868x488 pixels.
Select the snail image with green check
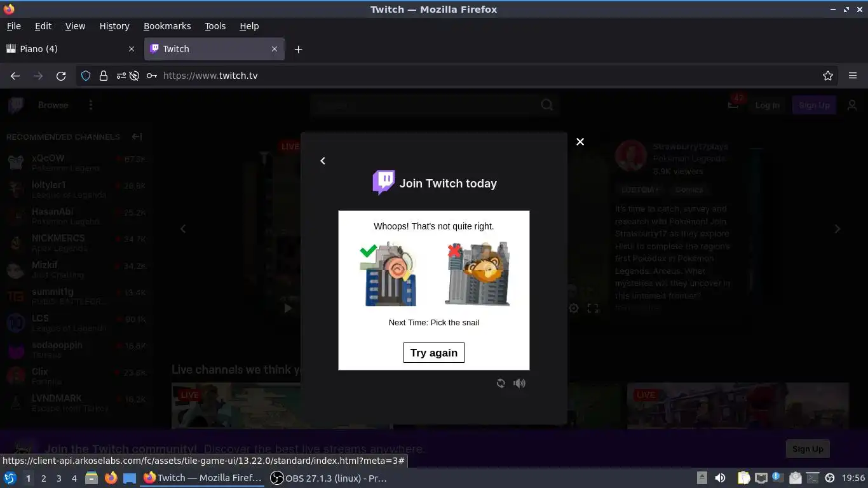[x=389, y=274]
